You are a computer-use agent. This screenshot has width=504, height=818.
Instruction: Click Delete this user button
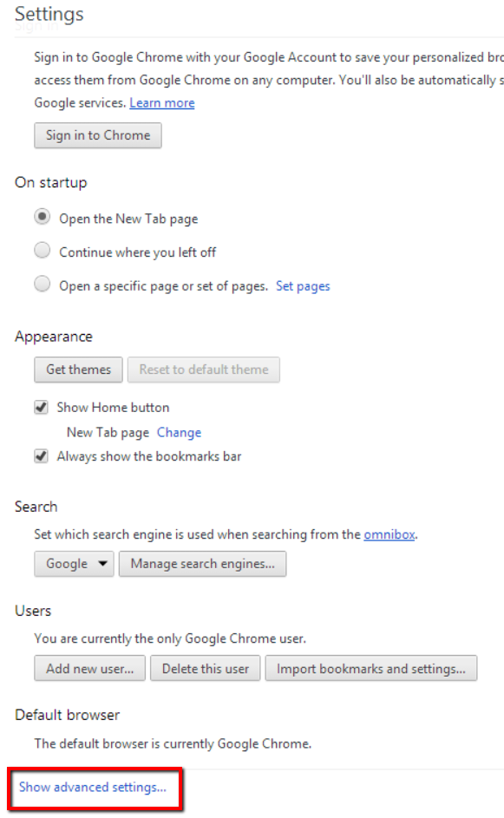coord(205,668)
